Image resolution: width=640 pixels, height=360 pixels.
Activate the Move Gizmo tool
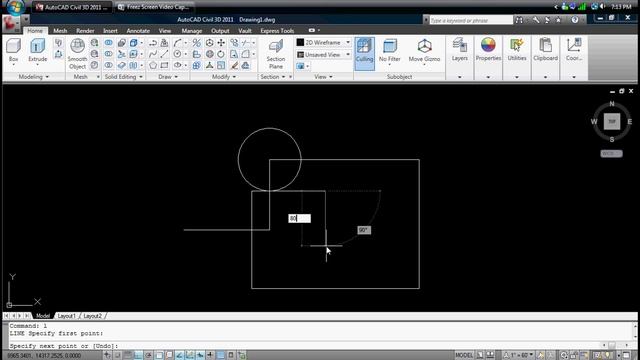pyautogui.click(x=424, y=51)
